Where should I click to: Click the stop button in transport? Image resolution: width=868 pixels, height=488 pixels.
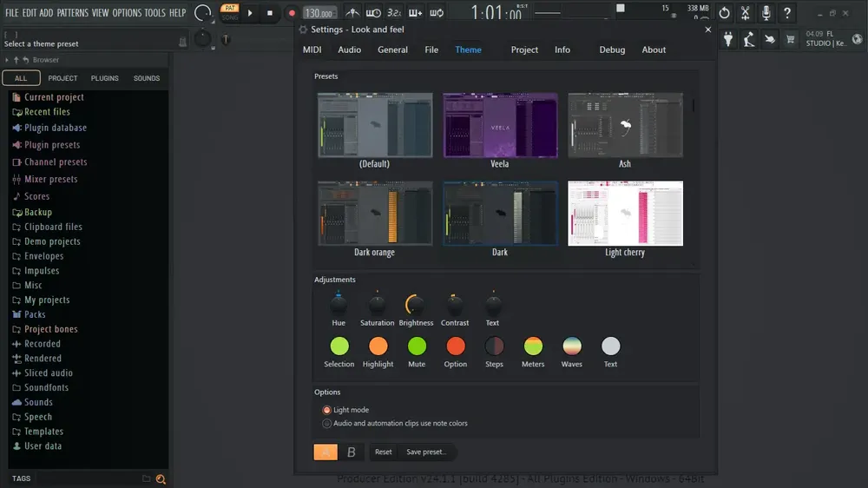click(270, 13)
